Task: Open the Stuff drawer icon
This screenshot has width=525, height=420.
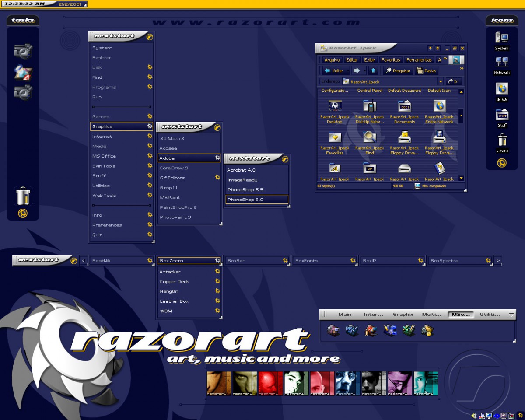Action: click(502, 115)
